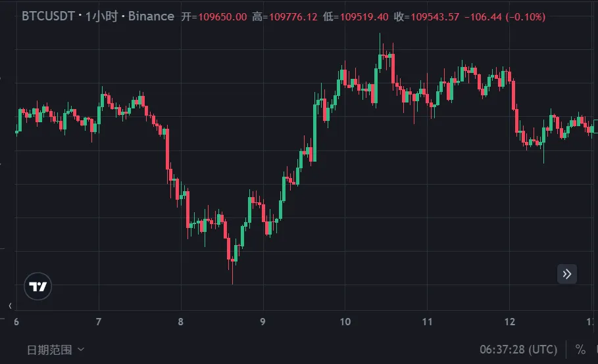The image size is (598, 364).
Task: Click the 高 high price value 109776.12
Action: [289, 17]
